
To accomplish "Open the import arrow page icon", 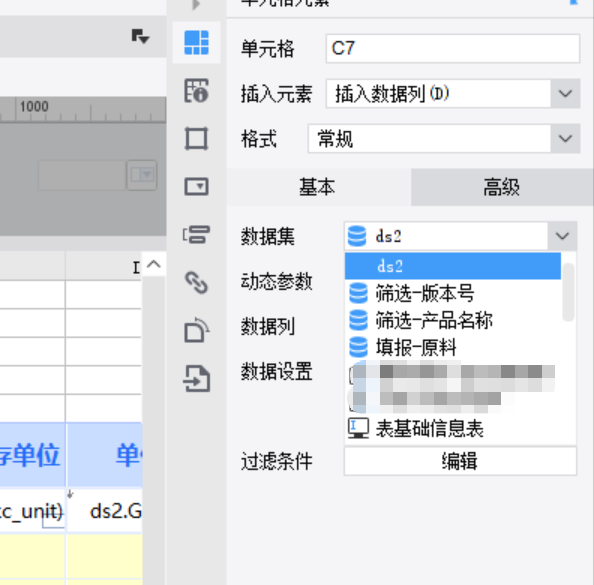I will point(196,378).
